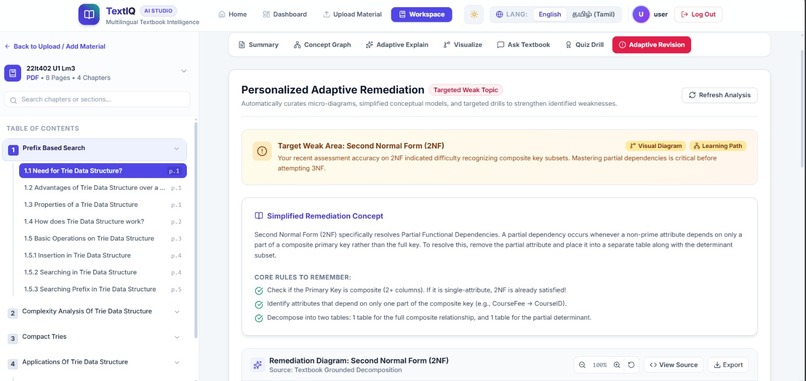Open 1.5 Basic Operations on Trie Data Structure
Screen dimensions: 806x381
(103, 239)
